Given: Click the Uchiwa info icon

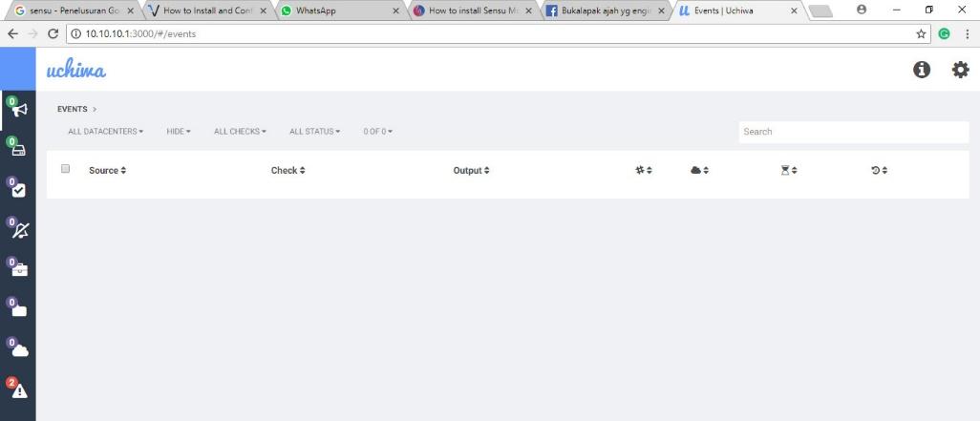Looking at the screenshot, I should point(921,70).
